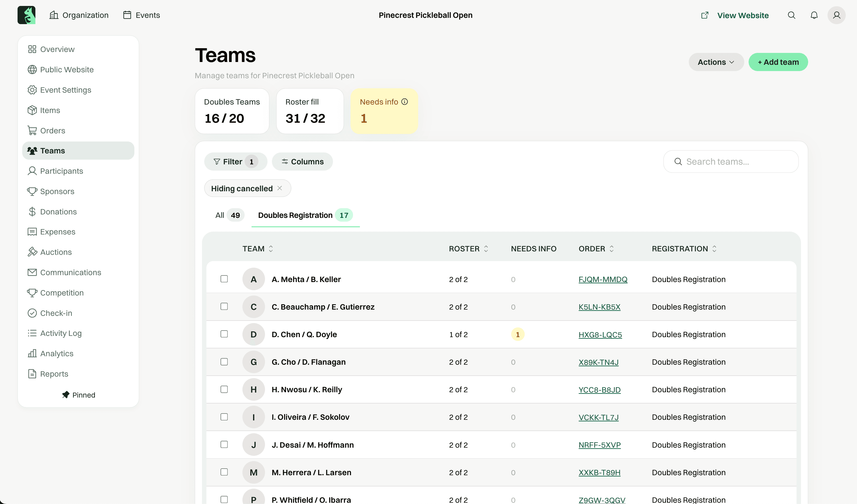Open the Actions dropdown
The image size is (857, 504).
(716, 62)
